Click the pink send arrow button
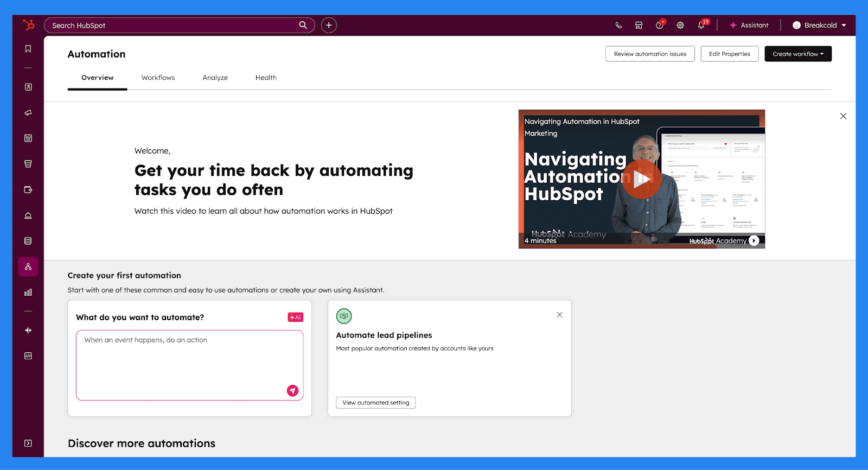This screenshot has height=470, width=868. click(293, 391)
